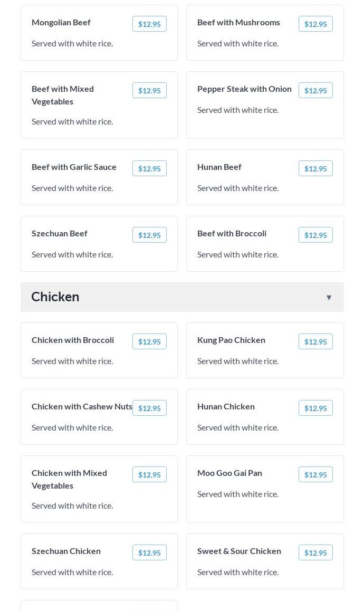Click Kung Pao Chicken price
This screenshot has width=364, height=611.
[315, 342]
